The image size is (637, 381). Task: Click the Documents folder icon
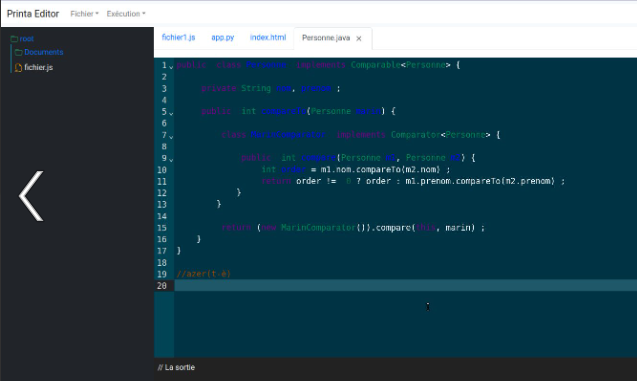point(19,52)
